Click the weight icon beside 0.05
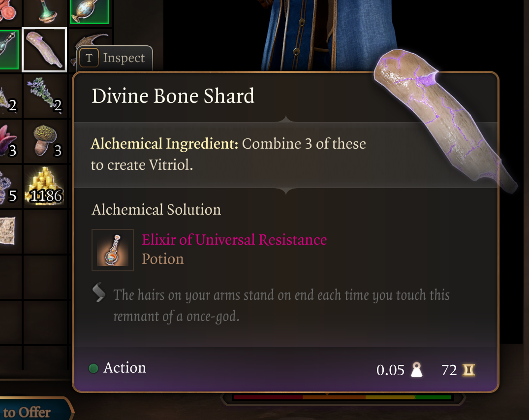Image resolution: width=529 pixels, height=420 pixels. click(417, 370)
